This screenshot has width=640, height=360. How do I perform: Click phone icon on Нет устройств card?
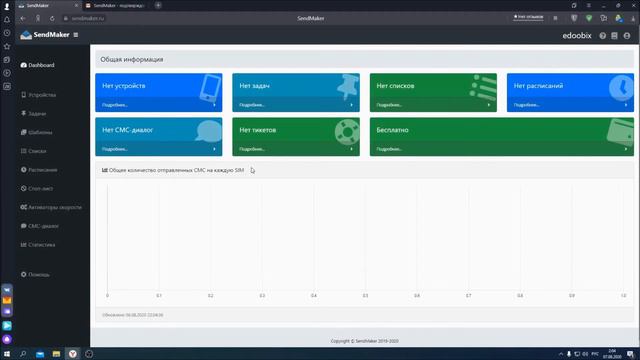210,88
